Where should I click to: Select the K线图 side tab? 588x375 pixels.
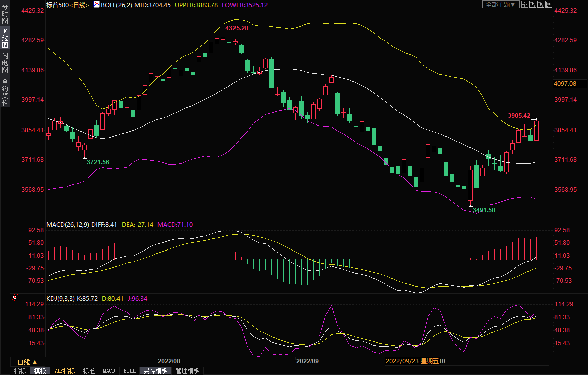(x=5, y=39)
